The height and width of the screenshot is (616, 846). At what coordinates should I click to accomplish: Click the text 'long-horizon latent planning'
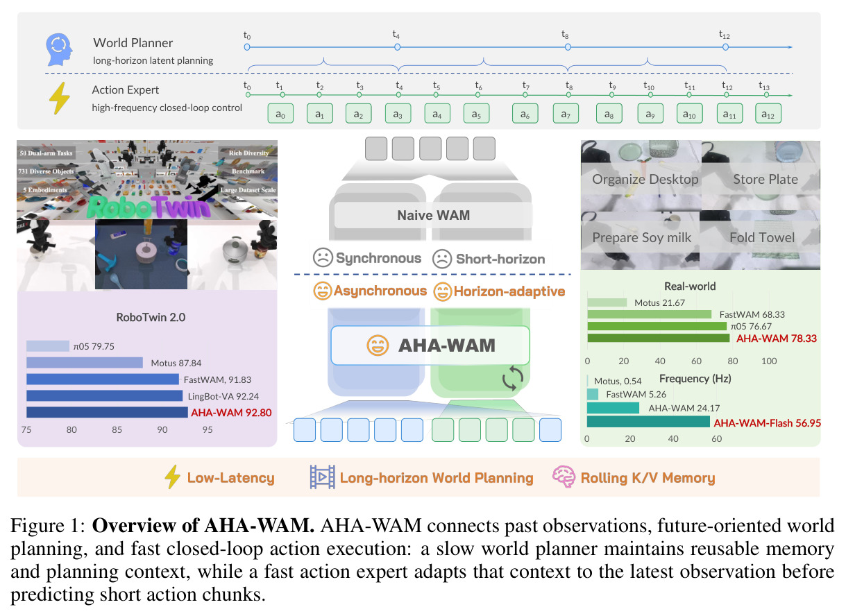tap(153, 60)
